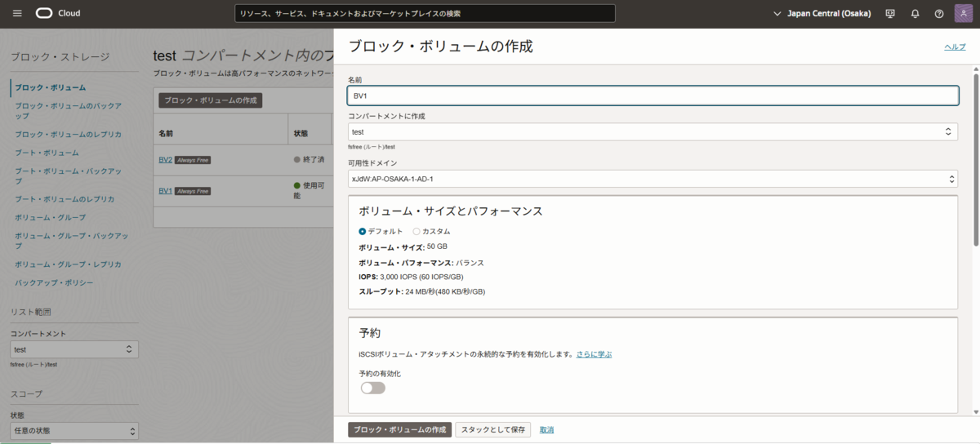
Task: Select ブロック・ボリューム in sidebar
Action: pyautogui.click(x=50, y=87)
